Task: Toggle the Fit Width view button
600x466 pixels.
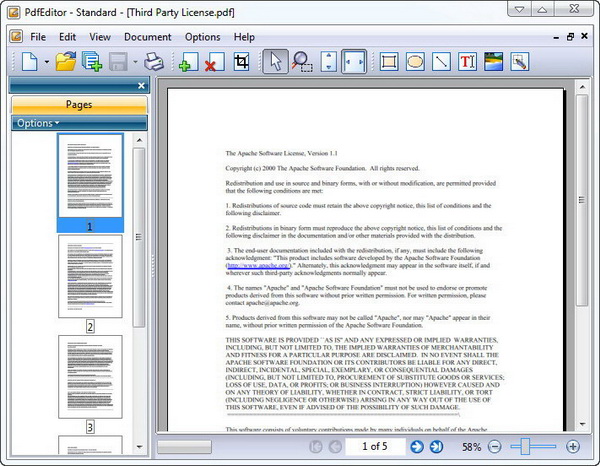Action: 354,62
